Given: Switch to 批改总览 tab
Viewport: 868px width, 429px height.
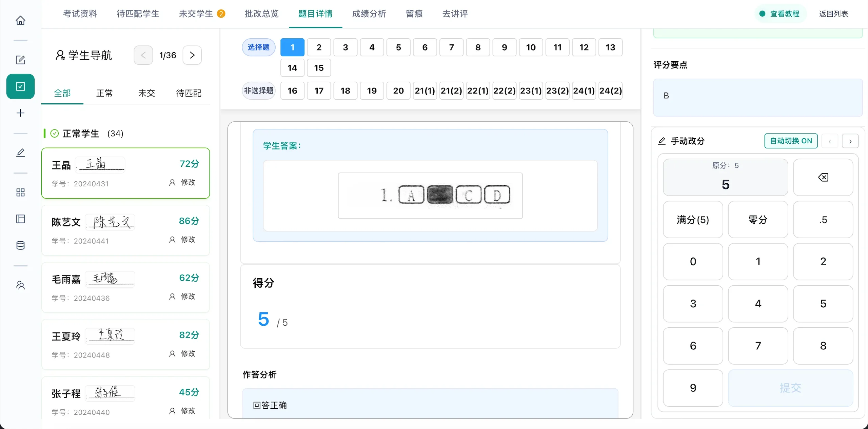Looking at the screenshot, I should [x=262, y=14].
